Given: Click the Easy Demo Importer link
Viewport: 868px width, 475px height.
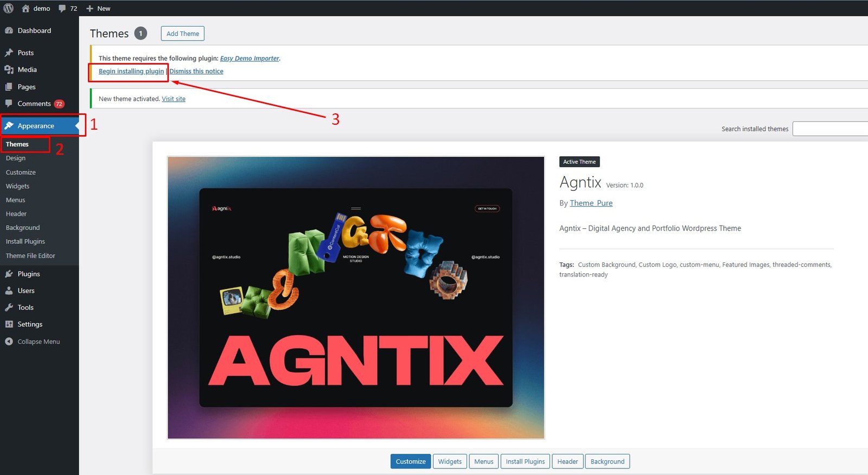Looking at the screenshot, I should coord(250,59).
